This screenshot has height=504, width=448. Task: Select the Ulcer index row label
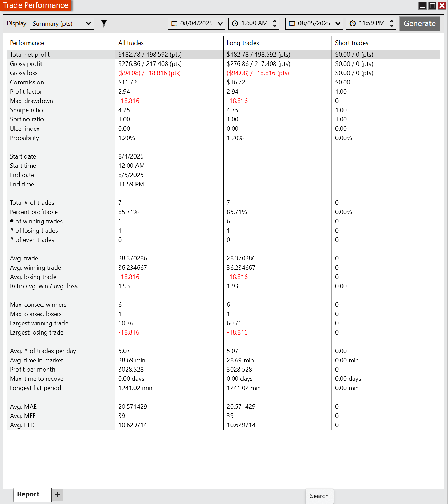click(25, 129)
